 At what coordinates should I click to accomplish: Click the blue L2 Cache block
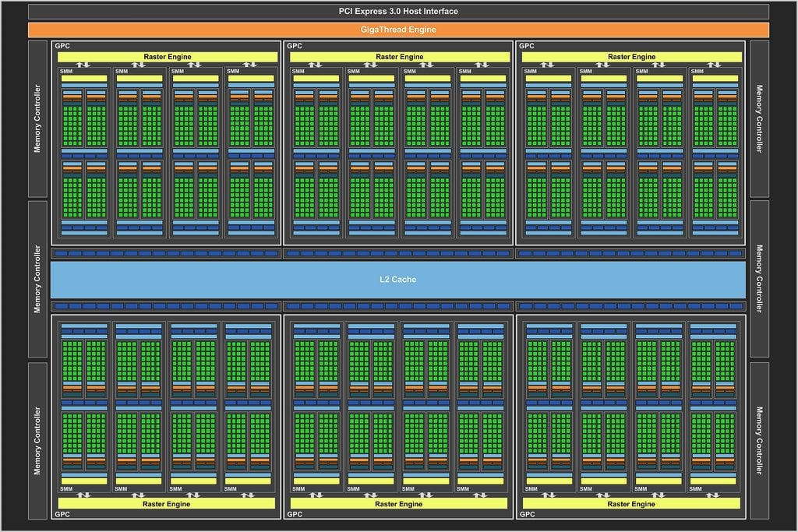tap(398, 279)
